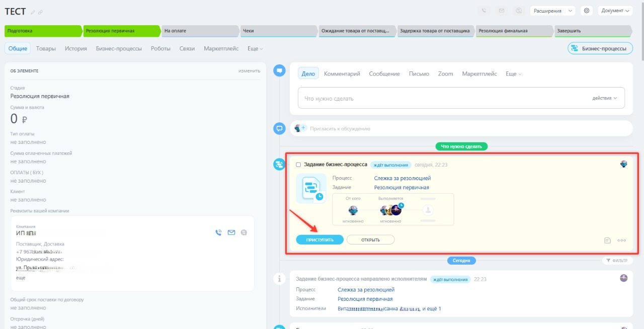Image resolution: width=644 pixels, height=329 pixels.
Task: Click the ОТКРЫТЬ button on task card
Action: click(371, 240)
